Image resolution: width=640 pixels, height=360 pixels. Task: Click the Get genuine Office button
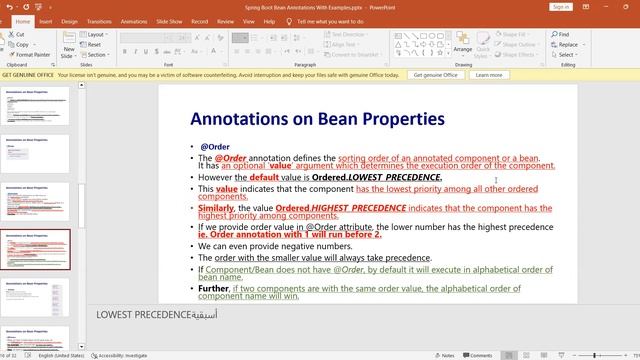click(436, 75)
